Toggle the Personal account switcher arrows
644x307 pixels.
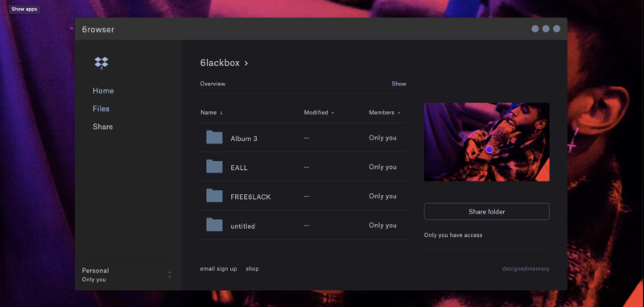(170, 275)
